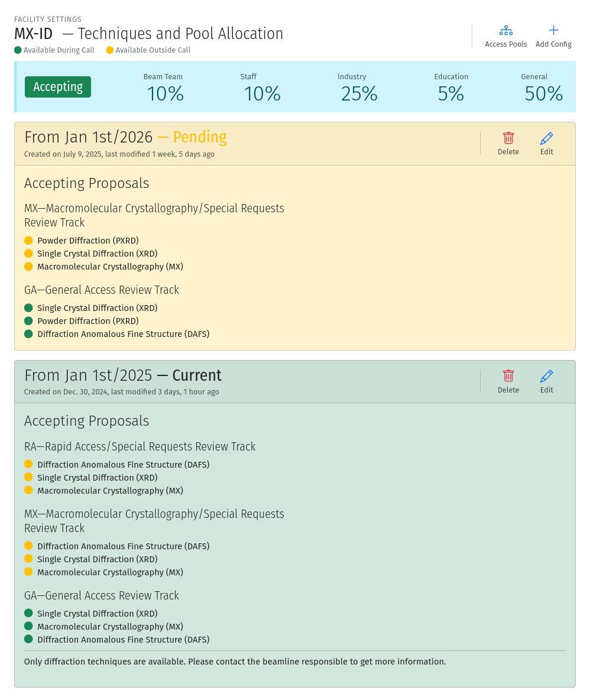Image resolution: width=590 pixels, height=700 pixels.
Task: Click Single Crystal Diffraction (XRD) under Pending GA track
Action: 98,308
